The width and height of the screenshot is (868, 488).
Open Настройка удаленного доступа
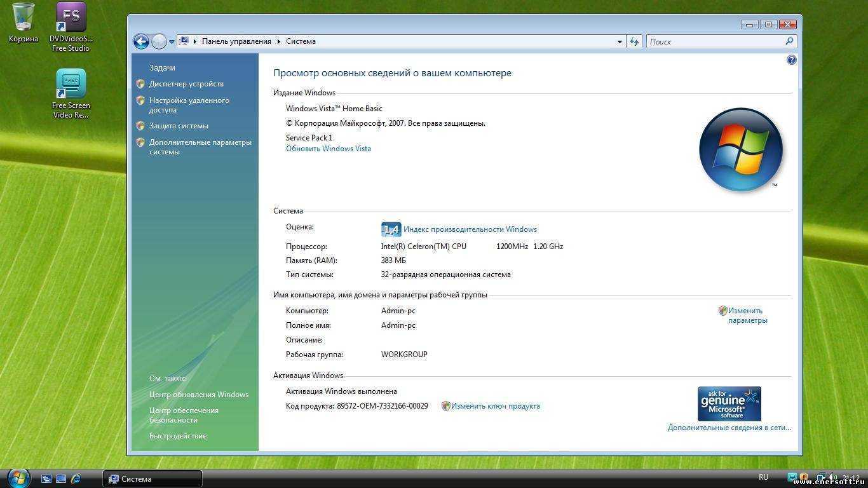pos(189,105)
